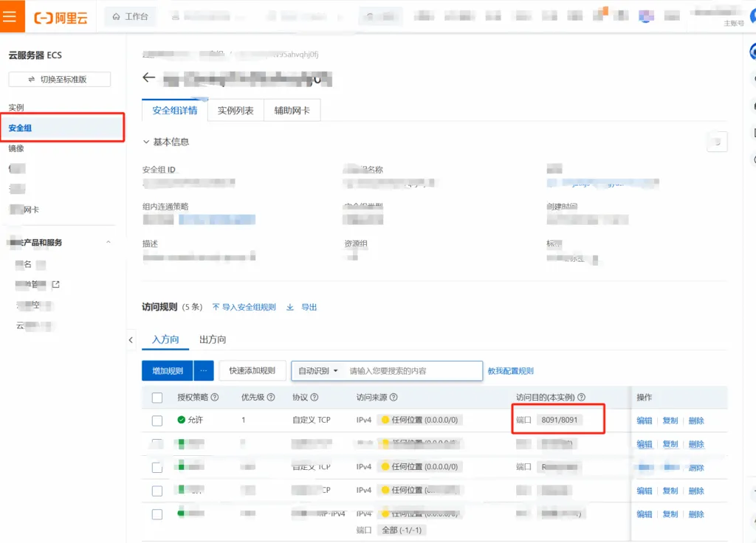Check the third rule row checkbox
The height and width of the screenshot is (543, 756).
point(157,467)
